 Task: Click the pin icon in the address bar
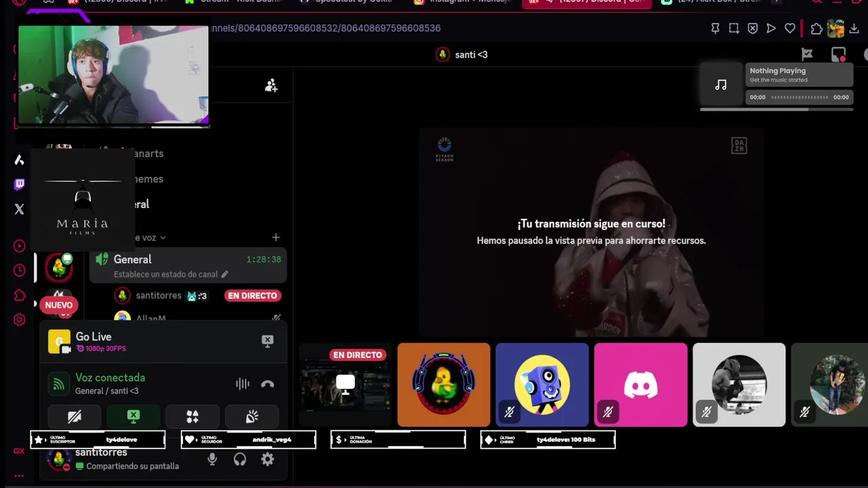pos(715,28)
